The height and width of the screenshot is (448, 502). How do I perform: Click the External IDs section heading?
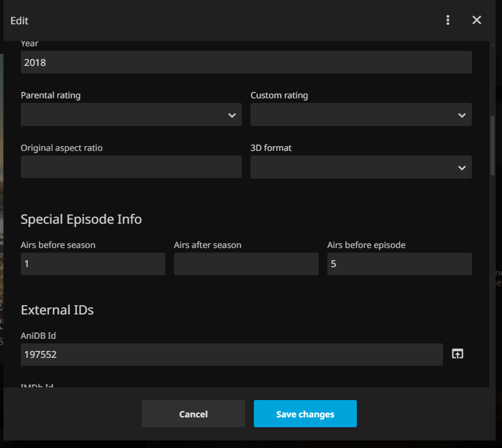(57, 310)
